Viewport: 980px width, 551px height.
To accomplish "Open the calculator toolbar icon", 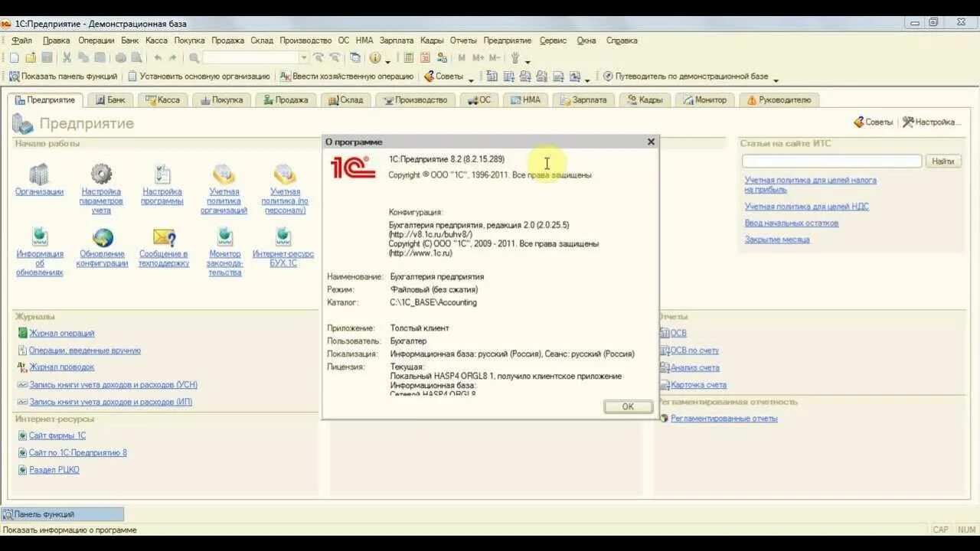I will pyautogui.click(x=409, y=58).
